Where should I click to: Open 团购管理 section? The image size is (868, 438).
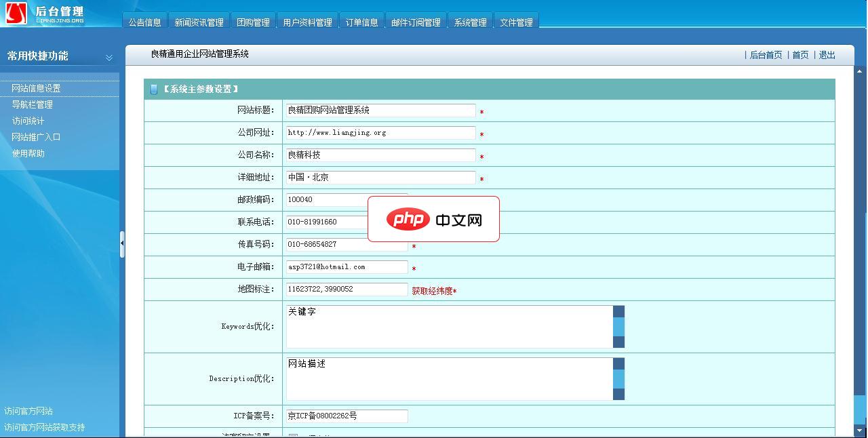pyautogui.click(x=252, y=21)
